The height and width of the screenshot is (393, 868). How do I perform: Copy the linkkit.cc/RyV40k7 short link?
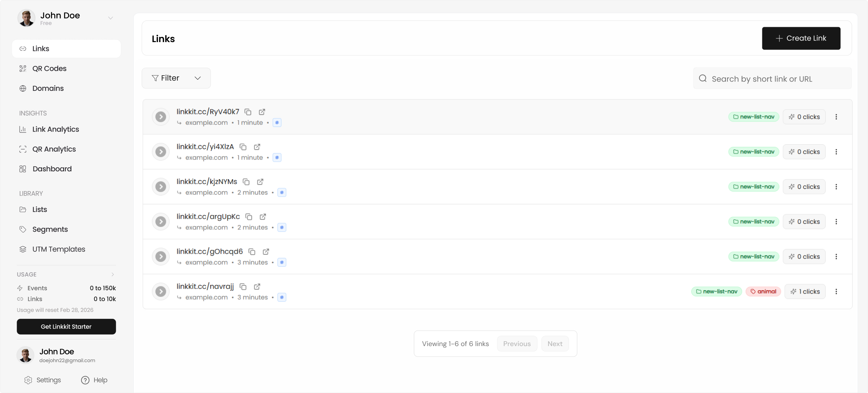(x=248, y=112)
